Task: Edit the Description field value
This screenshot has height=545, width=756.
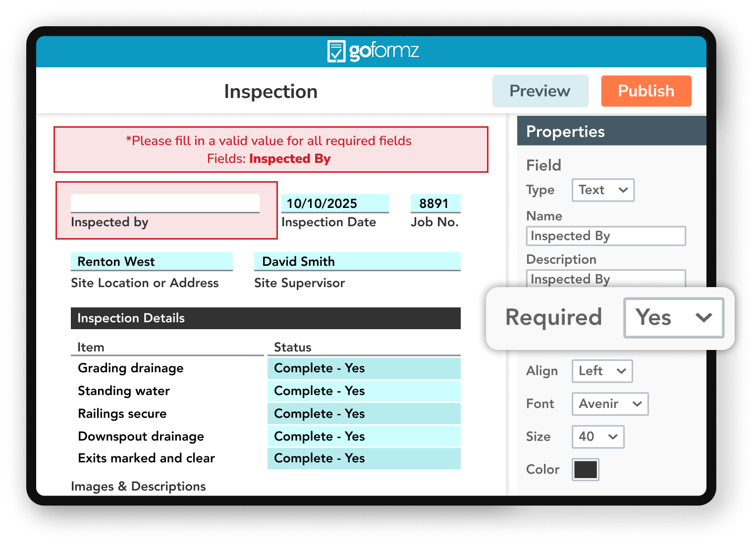Action: [605, 279]
